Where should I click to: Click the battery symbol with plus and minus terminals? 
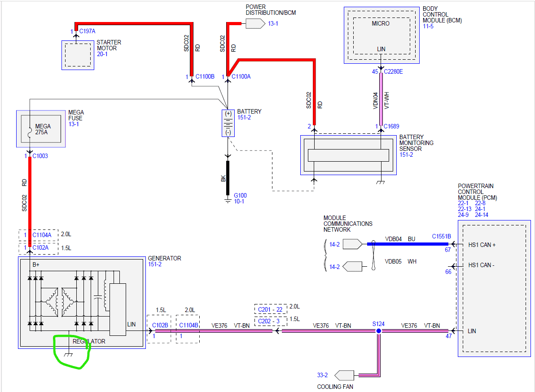tap(228, 123)
